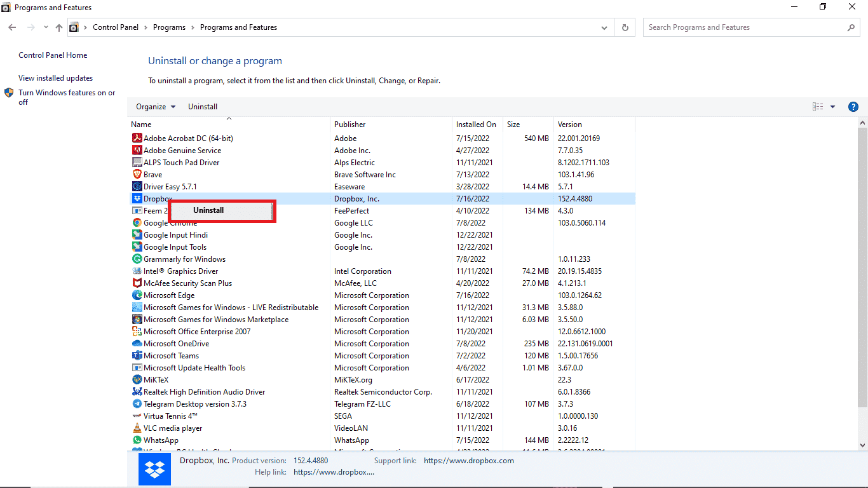Click the Uninstall toolbar button
Screen dimensions: 868x488
203,107
